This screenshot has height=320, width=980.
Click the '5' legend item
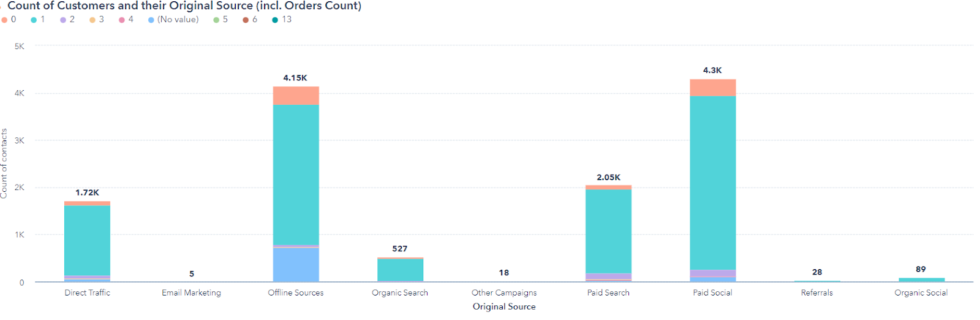(221, 20)
